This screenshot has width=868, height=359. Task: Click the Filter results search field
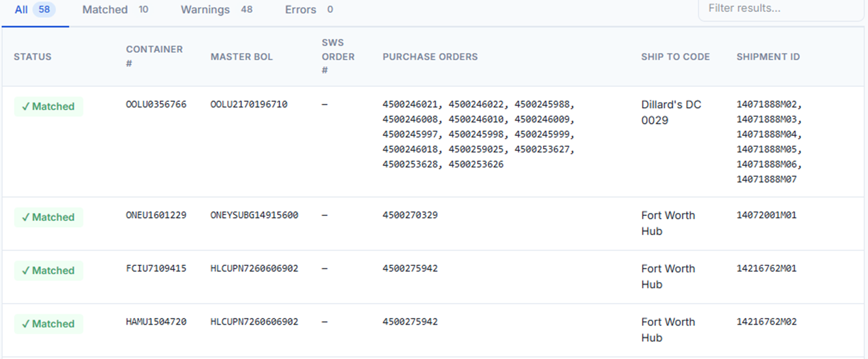(x=781, y=9)
